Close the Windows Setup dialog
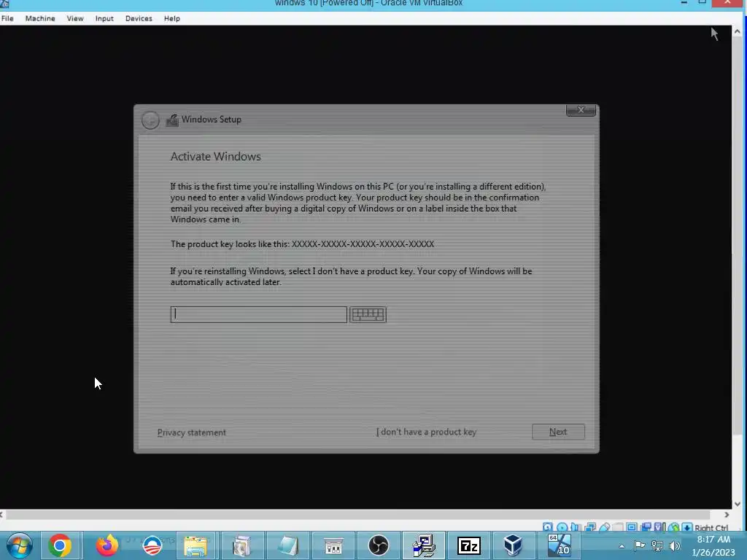 point(581,110)
